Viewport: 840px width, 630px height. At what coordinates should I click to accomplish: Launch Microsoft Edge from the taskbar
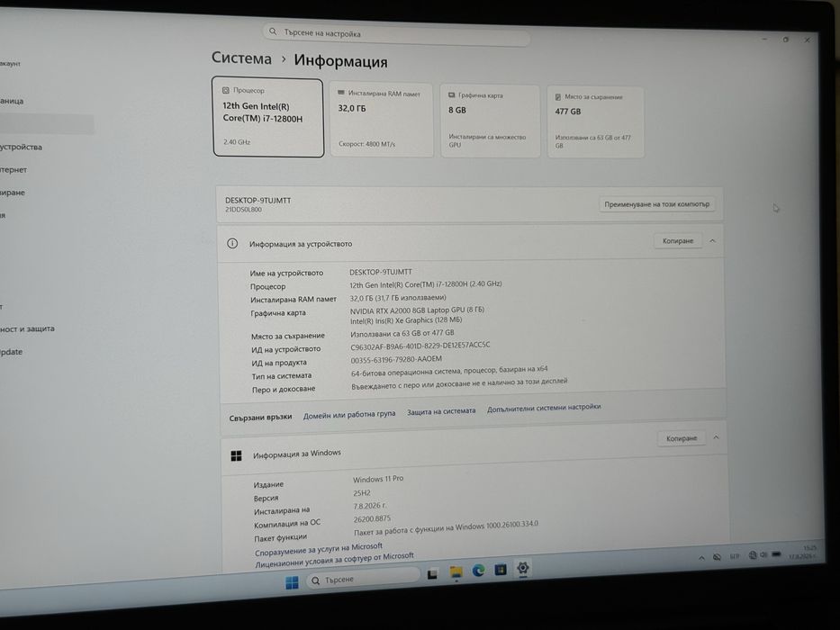click(478, 571)
